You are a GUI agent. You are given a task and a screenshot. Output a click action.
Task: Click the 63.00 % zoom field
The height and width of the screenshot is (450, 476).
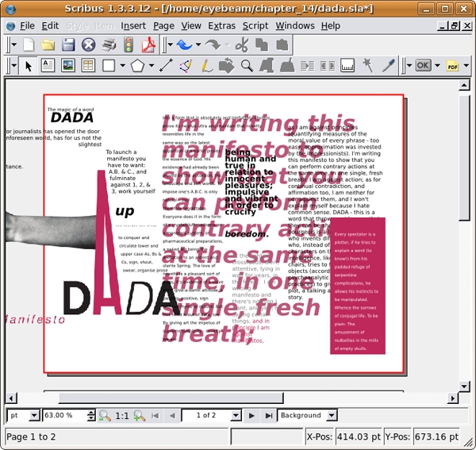(x=64, y=415)
